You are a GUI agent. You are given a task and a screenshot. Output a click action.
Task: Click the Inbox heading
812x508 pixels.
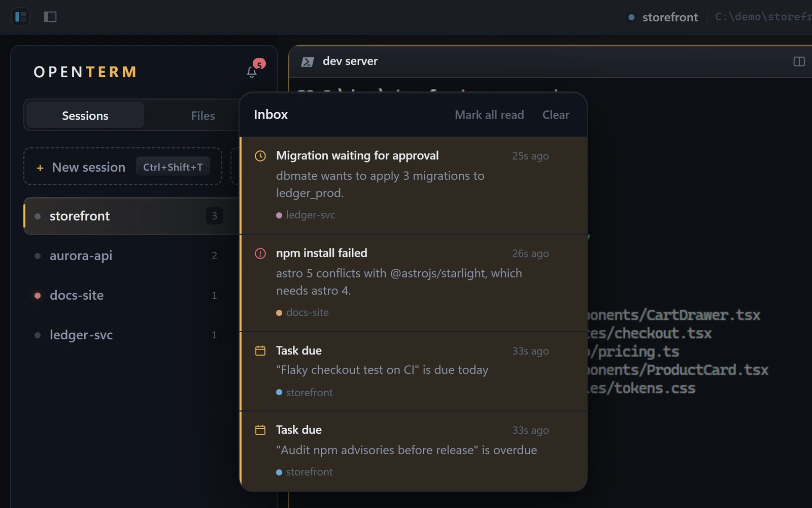pyautogui.click(x=270, y=114)
